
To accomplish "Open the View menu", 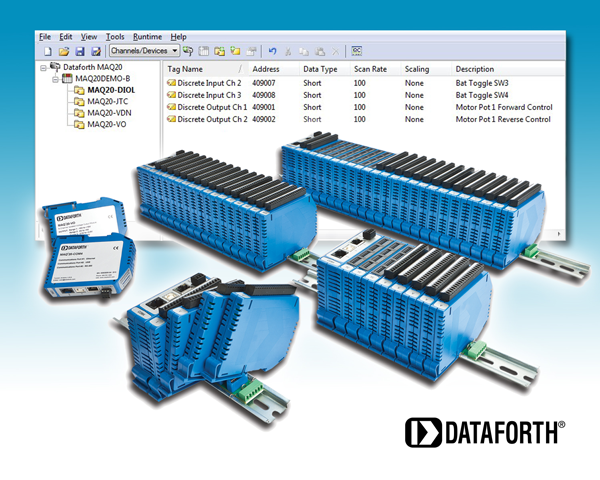I will (x=89, y=37).
